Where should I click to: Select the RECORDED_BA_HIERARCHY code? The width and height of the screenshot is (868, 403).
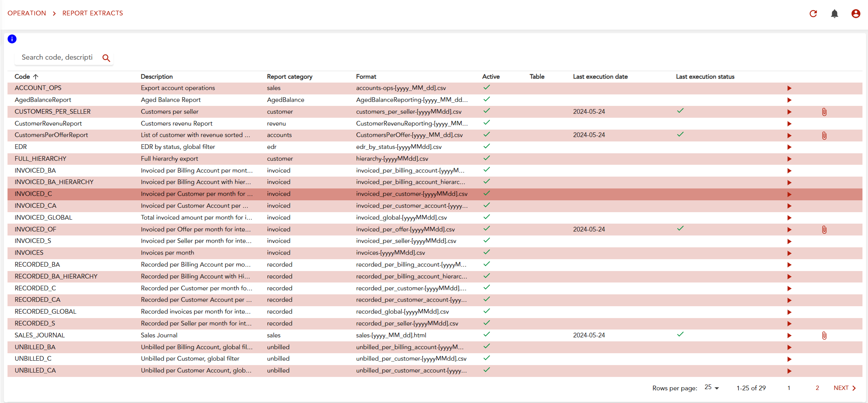(x=56, y=277)
